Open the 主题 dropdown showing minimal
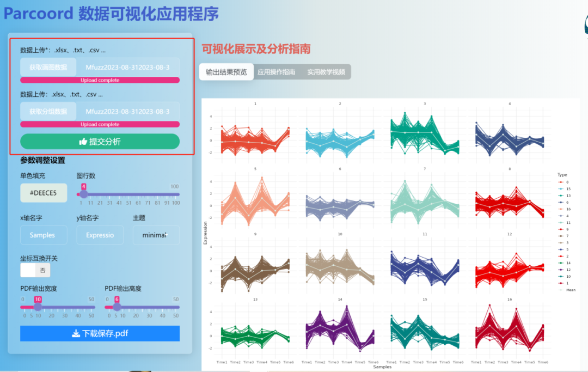 coord(156,235)
